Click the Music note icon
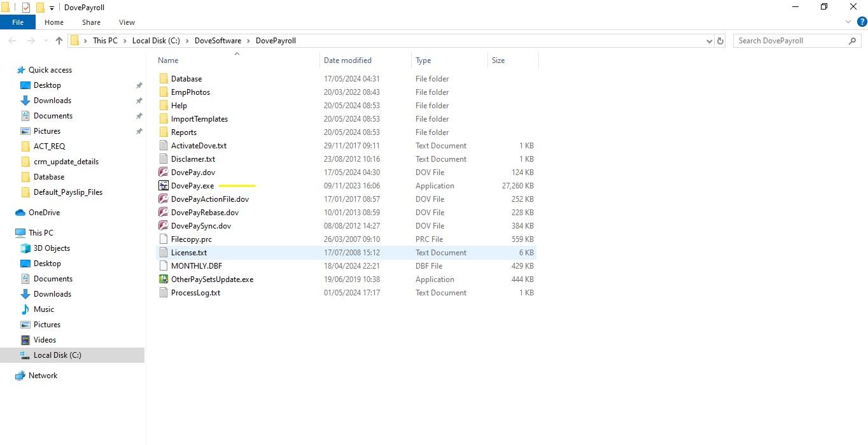The image size is (868, 445). pyautogui.click(x=25, y=309)
